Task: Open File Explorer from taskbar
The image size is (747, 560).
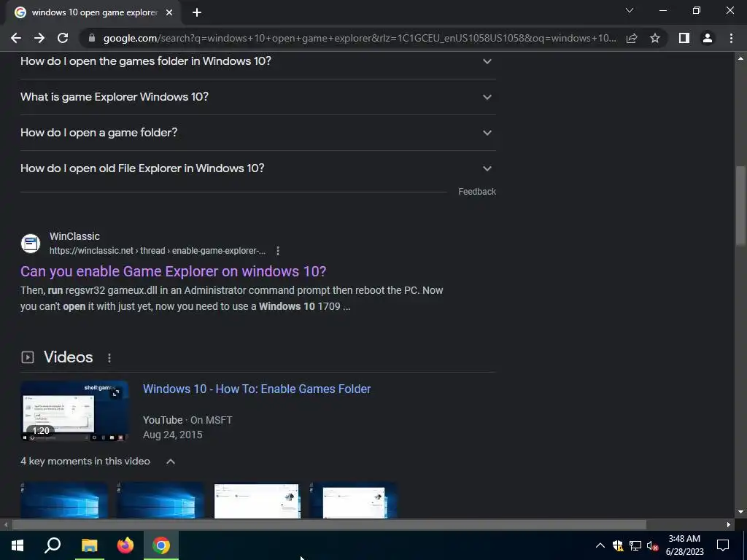Action: click(x=89, y=545)
